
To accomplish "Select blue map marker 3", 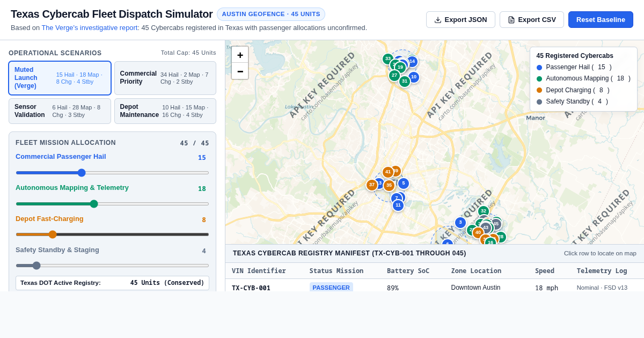I will tap(460, 223).
